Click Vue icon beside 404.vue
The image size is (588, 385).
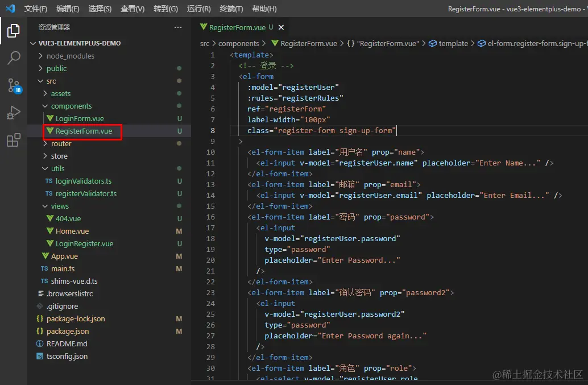click(x=50, y=218)
